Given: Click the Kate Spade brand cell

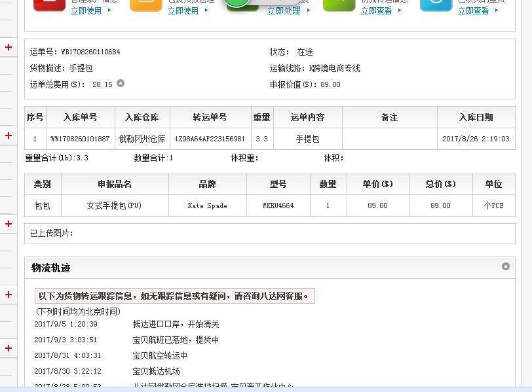Looking at the screenshot, I should 207,205.
